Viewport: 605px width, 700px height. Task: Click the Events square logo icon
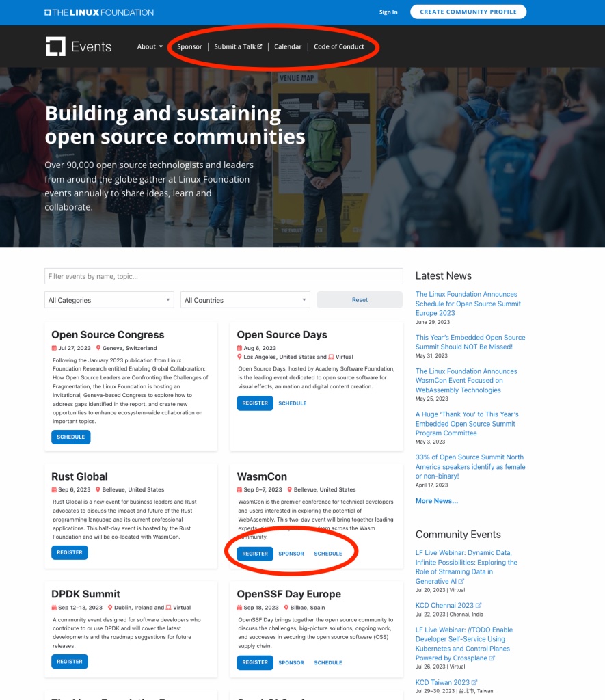pyautogui.click(x=55, y=46)
